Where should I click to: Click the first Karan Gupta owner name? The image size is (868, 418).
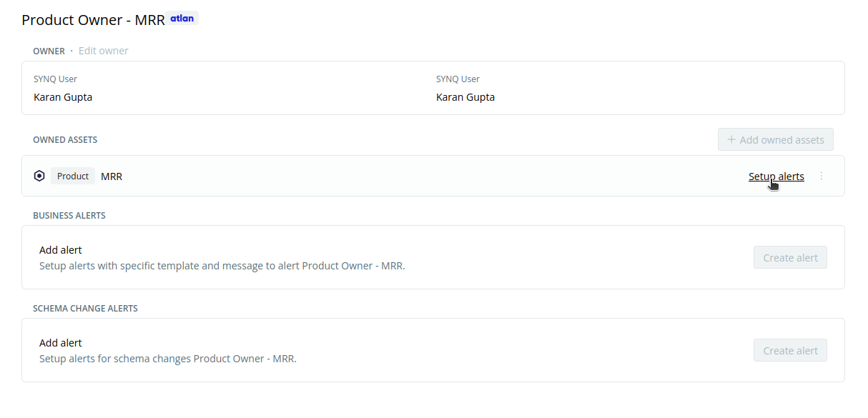click(x=63, y=97)
